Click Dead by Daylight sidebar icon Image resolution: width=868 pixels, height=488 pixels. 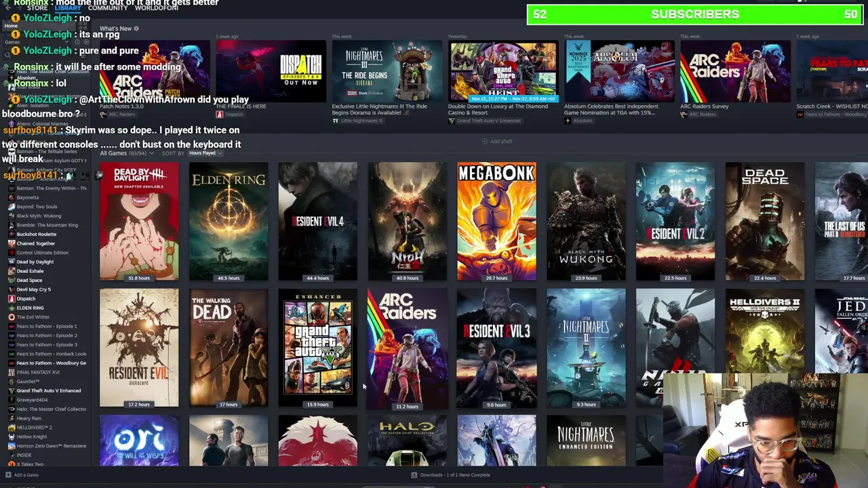tap(12, 262)
